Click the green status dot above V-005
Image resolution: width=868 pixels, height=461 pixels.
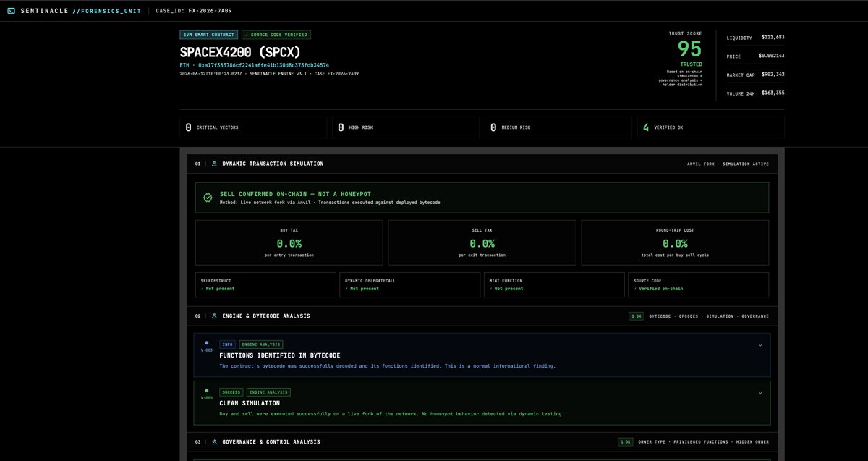coord(207,391)
